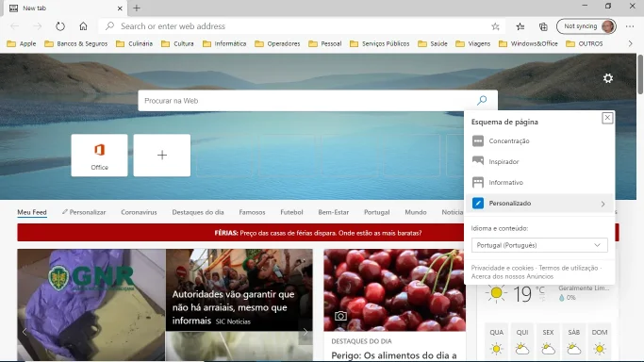Open the Perigo: Os alimentos article headline
This screenshot has height=362, width=644.
tap(394, 355)
